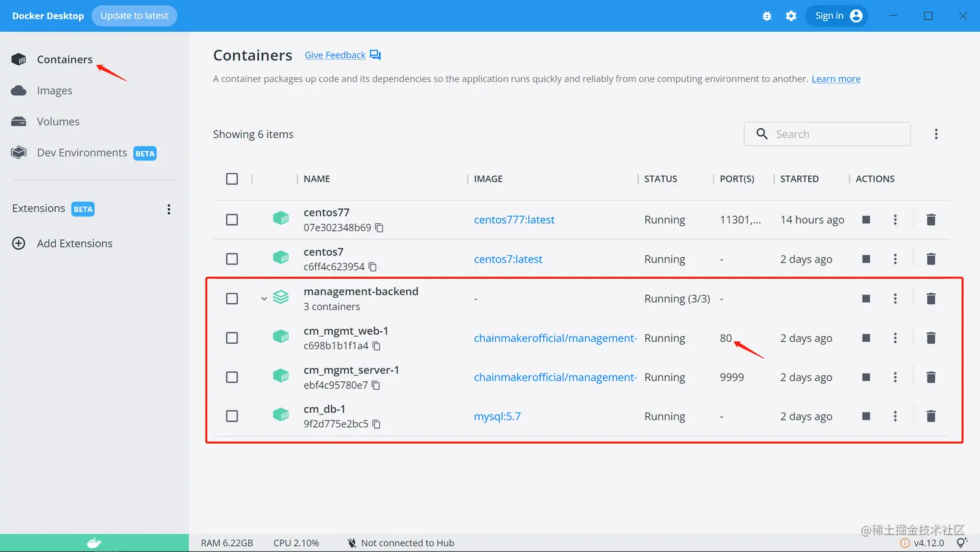The width and height of the screenshot is (980, 552).
Task: Check the cm_mgmt_web-1 row checkbox
Action: [x=232, y=338]
